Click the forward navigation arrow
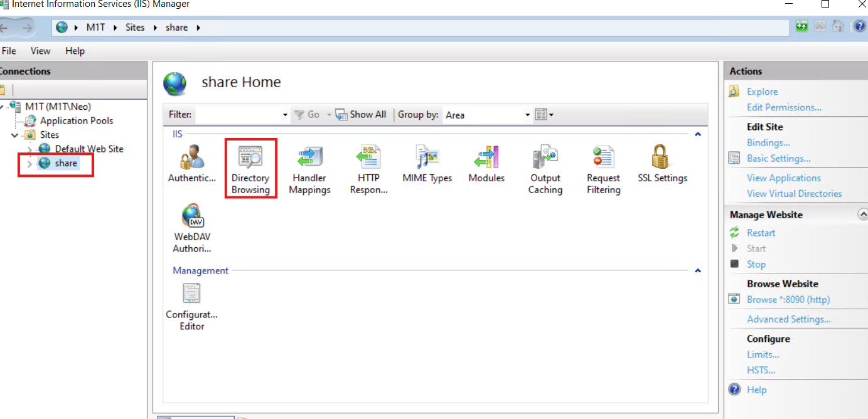Image resolution: width=868 pixels, height=419 pixels. tap(28, 28)
